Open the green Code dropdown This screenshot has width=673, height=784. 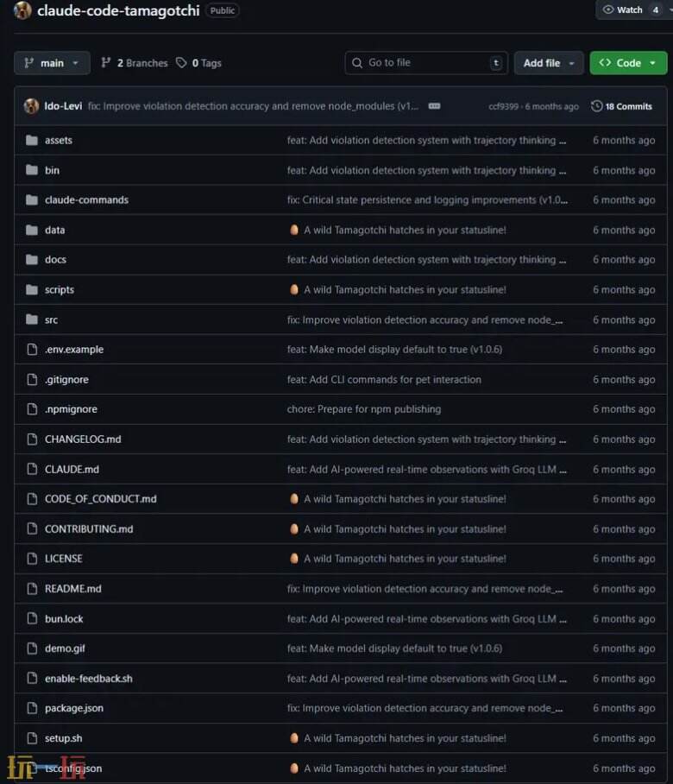[628, 63]
